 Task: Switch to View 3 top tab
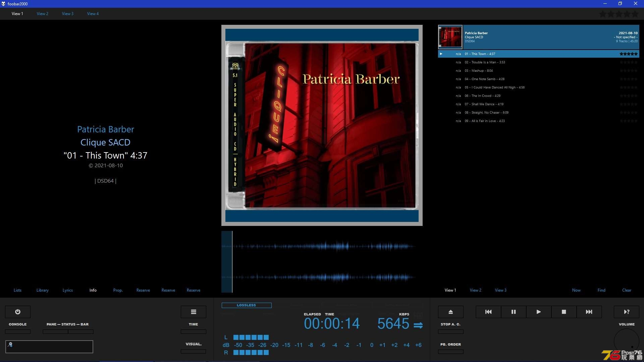click(x=68, y=14)
